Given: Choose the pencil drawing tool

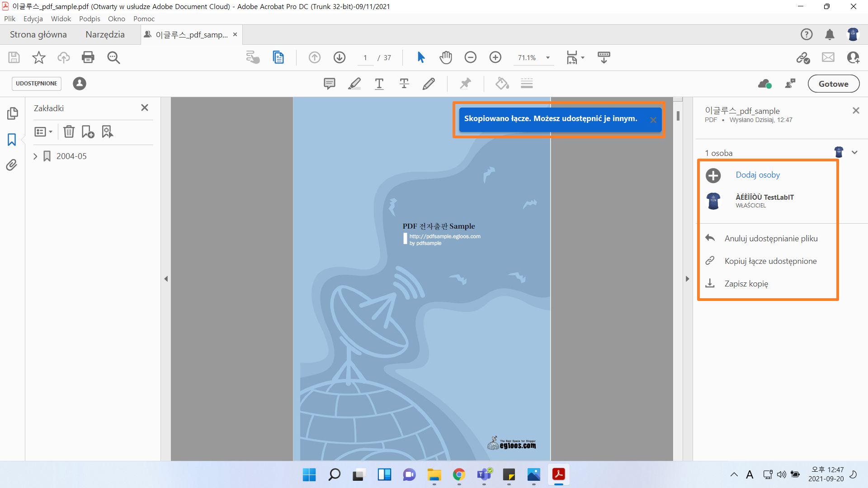Looking at the screenshot, I should [x=429, y=84].
